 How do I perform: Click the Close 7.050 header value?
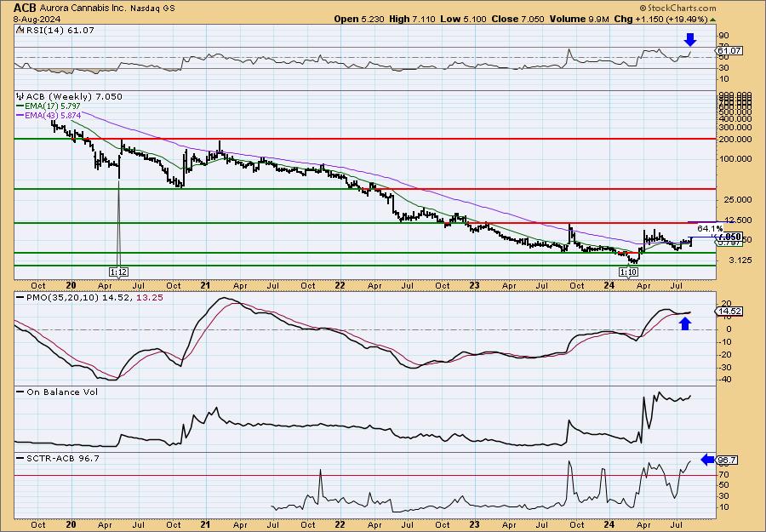[x=517, y=19]
